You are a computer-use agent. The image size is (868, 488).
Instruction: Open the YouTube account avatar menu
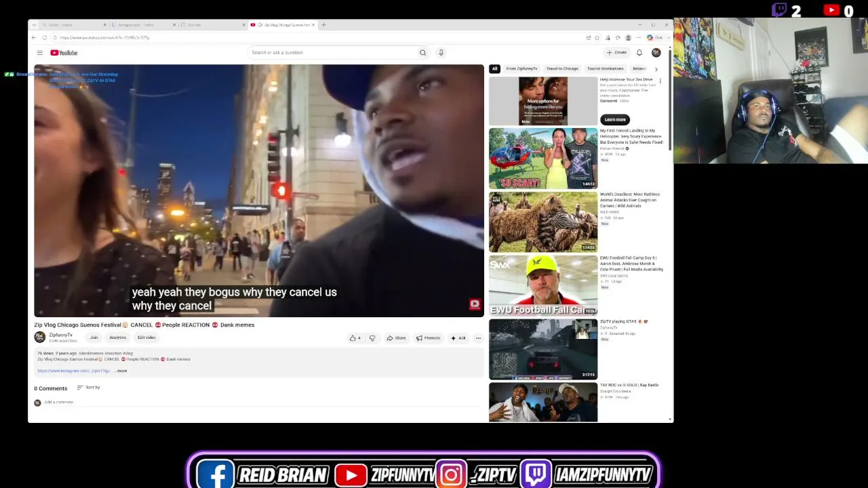click(x=656, y=53)
